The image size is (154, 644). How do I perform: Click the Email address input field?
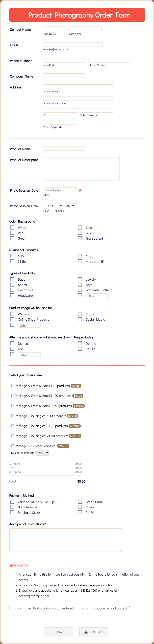[x=73, y=44]
